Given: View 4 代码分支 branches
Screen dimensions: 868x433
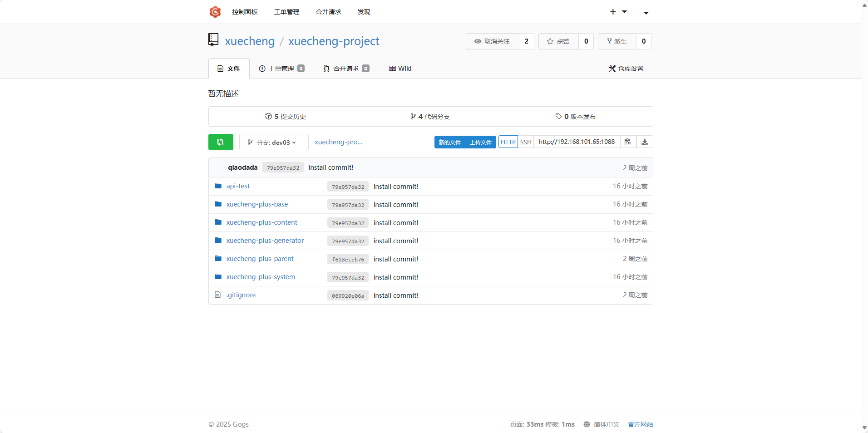Looking at the screenshot, I should coord(430,117).
